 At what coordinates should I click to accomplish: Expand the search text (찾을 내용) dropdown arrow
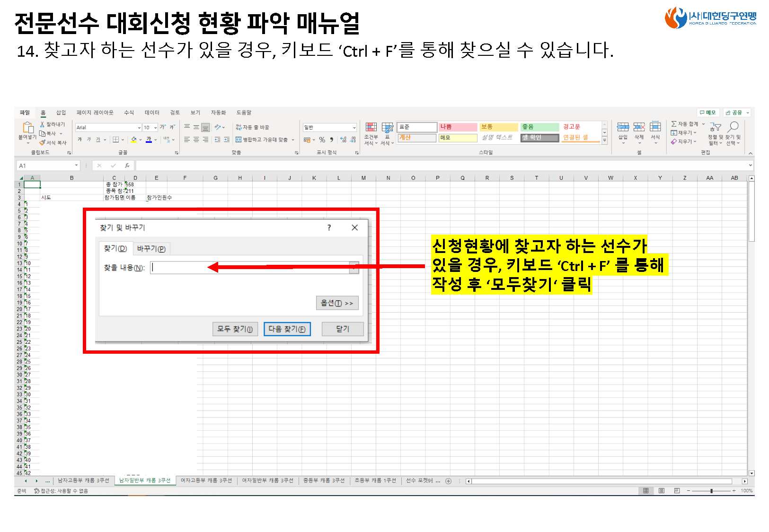(x=354, y=268)
